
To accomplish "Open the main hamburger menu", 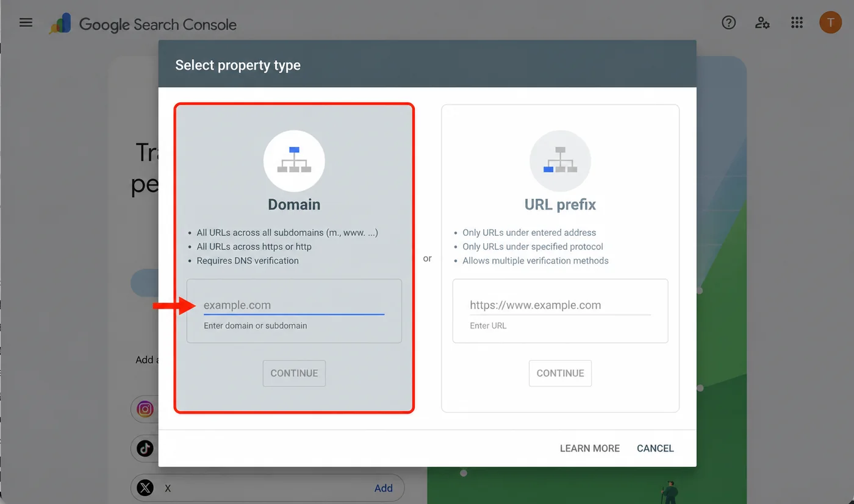I will 26,23.
